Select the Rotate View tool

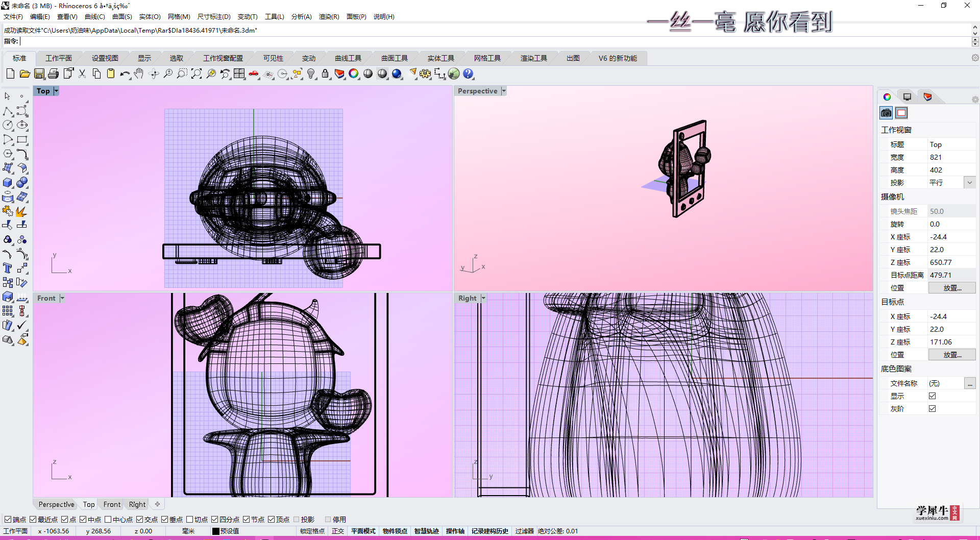[x=154, y=74]
